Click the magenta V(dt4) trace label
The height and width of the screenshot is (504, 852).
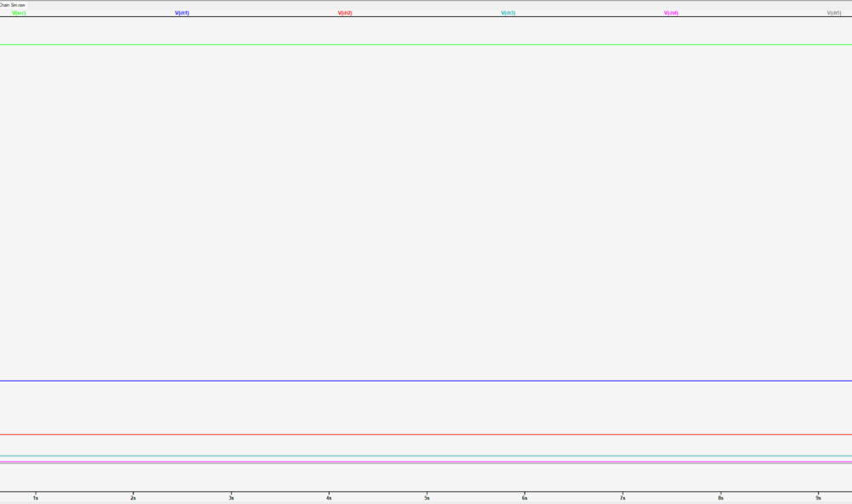click(x=671, y=13)
